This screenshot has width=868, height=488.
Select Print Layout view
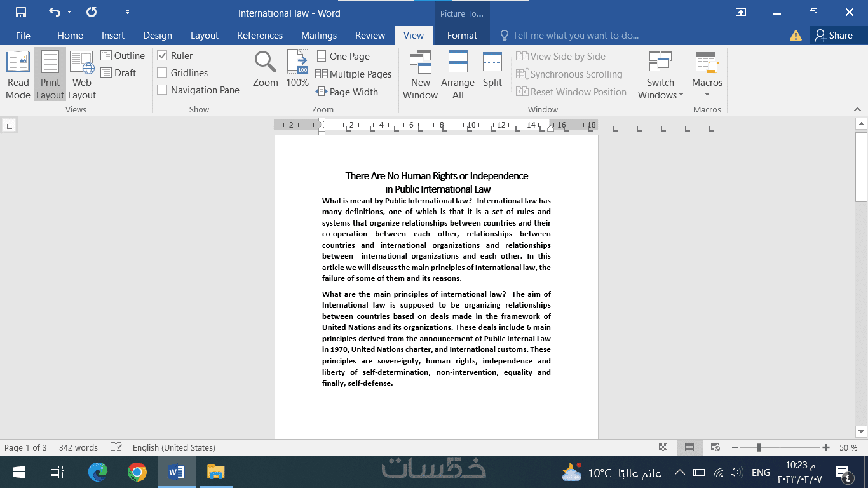pyautogui.click(x=50, y=75)
